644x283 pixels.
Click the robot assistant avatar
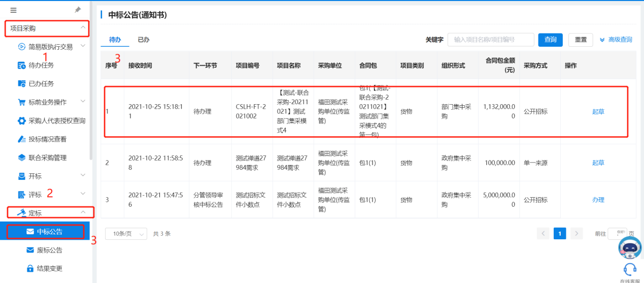pyautogui.click(x=629, y=248)
